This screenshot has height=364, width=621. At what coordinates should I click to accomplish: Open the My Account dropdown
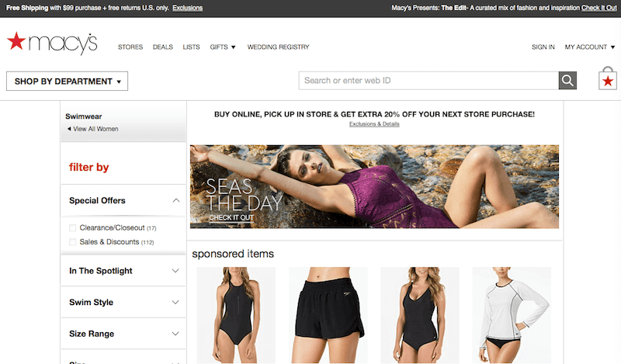click(x=590, y=47)
